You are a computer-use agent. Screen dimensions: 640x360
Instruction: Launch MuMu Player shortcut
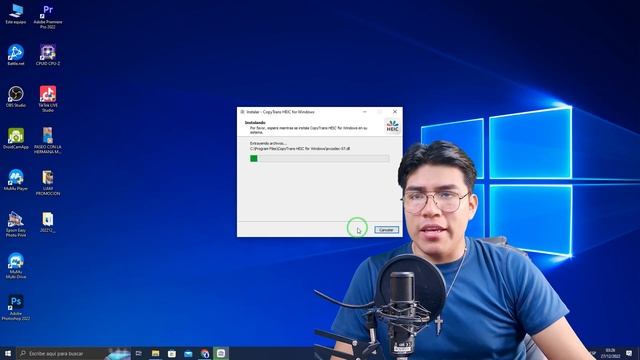point(16,180)
